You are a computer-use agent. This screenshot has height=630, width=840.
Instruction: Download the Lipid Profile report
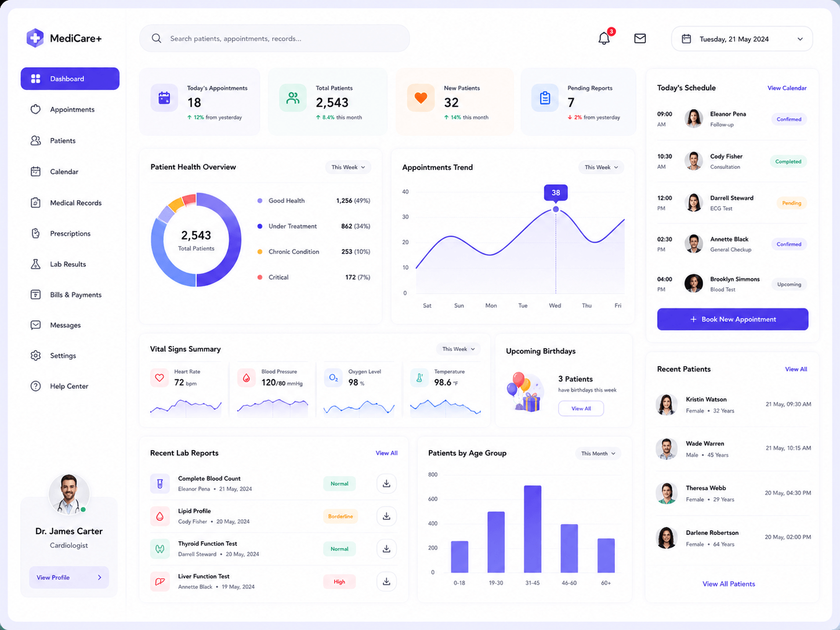[386, 516]
